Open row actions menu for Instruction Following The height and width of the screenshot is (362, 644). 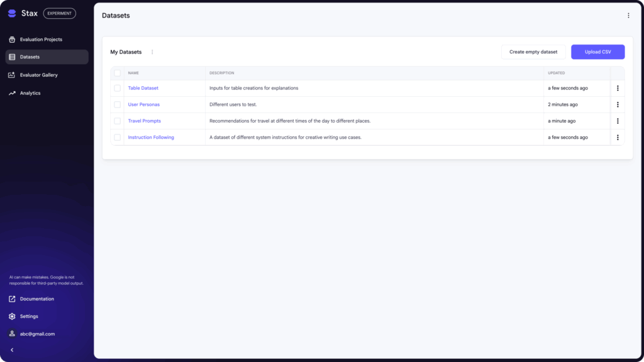(x=618, y=138)
